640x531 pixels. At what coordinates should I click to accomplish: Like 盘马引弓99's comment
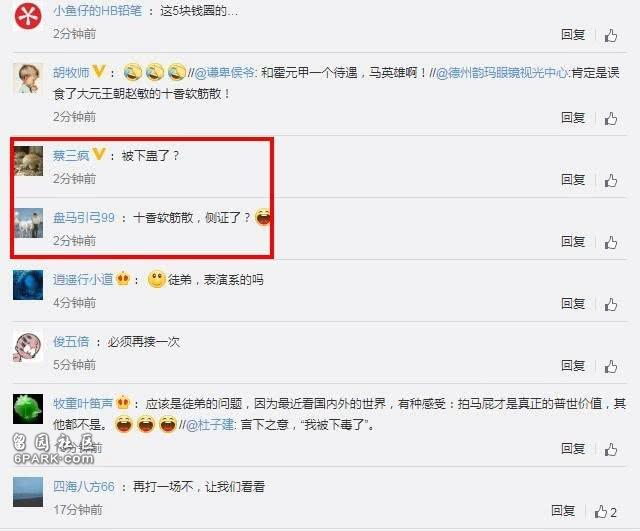point(611,242)
